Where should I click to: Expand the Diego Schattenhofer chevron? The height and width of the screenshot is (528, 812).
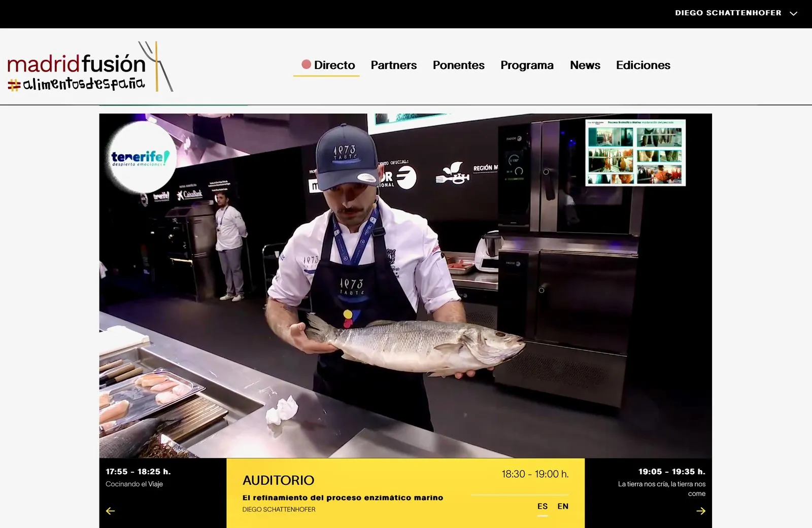tap(794, 13)
